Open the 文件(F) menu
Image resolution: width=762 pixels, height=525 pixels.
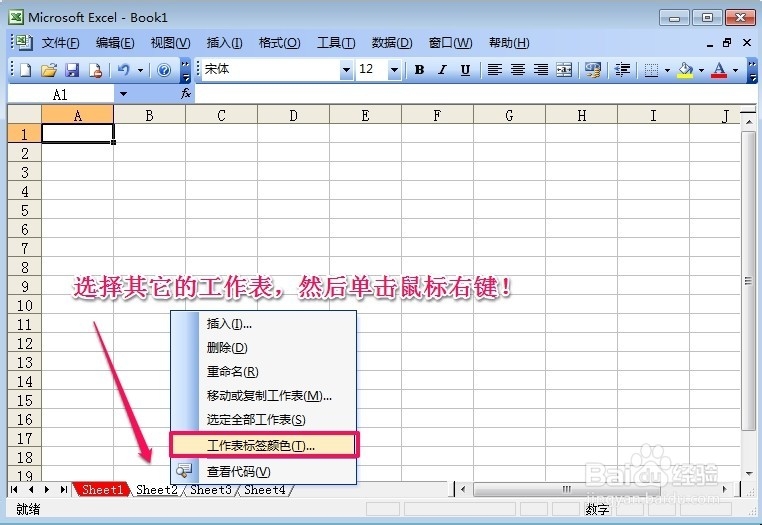pyautogui.click(x=60, y=43)
